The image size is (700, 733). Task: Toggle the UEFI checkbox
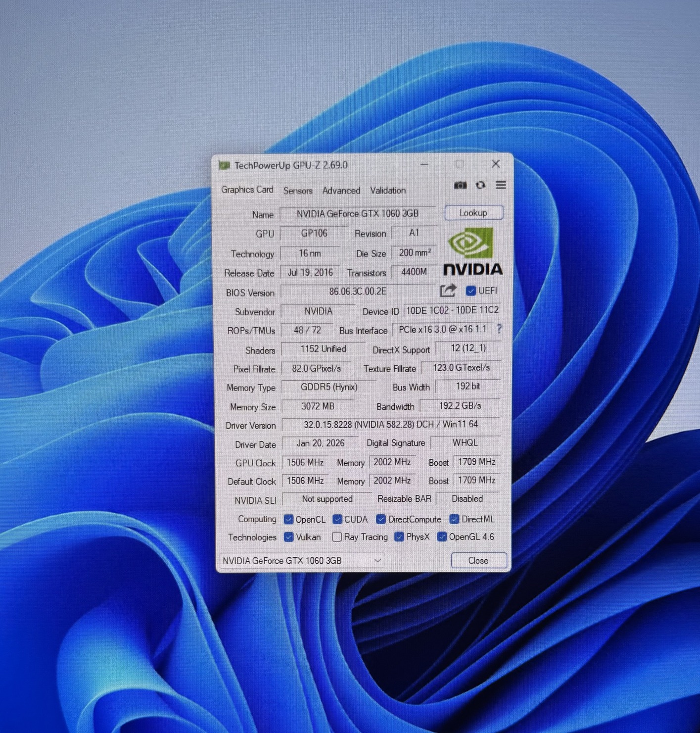tap(471, 291)
